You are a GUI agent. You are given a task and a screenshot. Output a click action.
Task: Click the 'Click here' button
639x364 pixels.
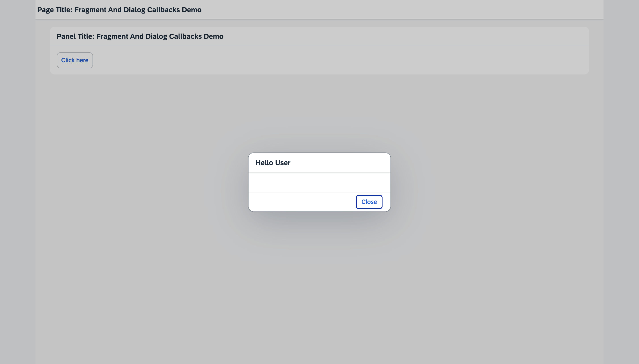(x=75, y=60)
